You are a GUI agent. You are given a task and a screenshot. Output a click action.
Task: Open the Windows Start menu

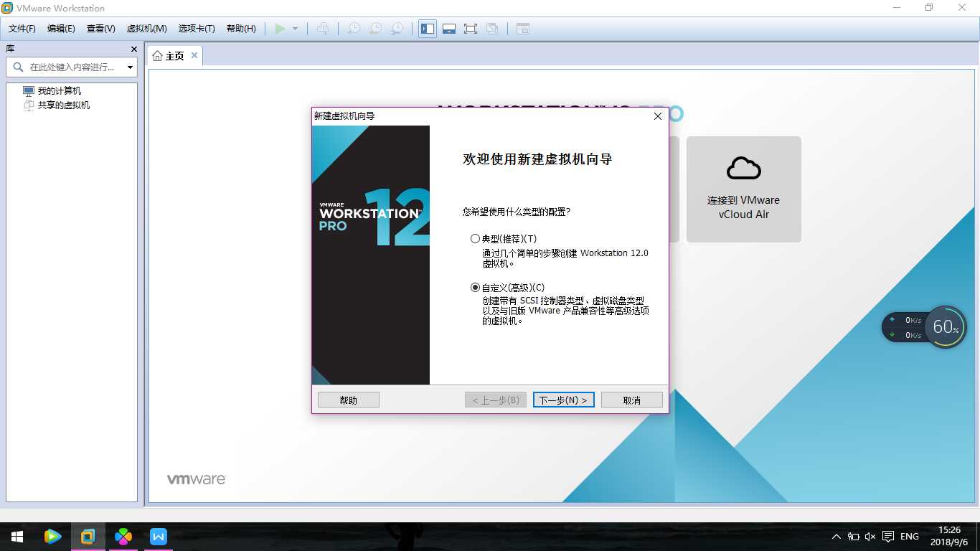point(17,537)
